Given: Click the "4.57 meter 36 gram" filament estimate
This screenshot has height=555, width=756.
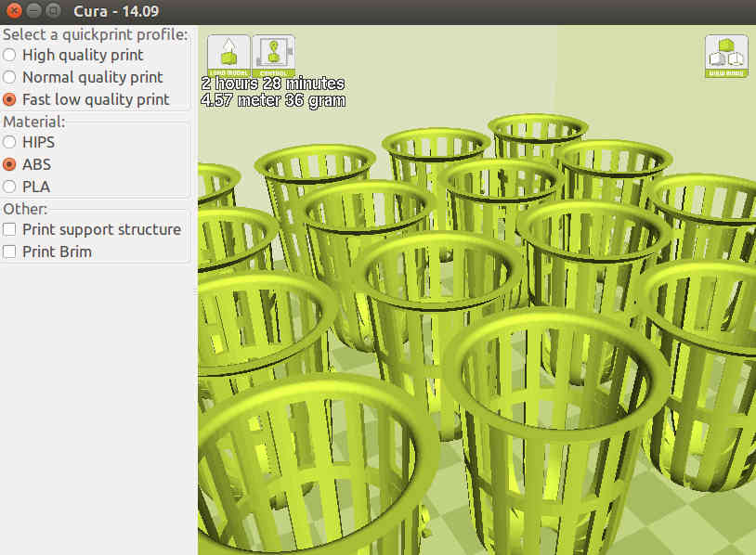Looking at the screenshot, I should [x=273, y=100].
